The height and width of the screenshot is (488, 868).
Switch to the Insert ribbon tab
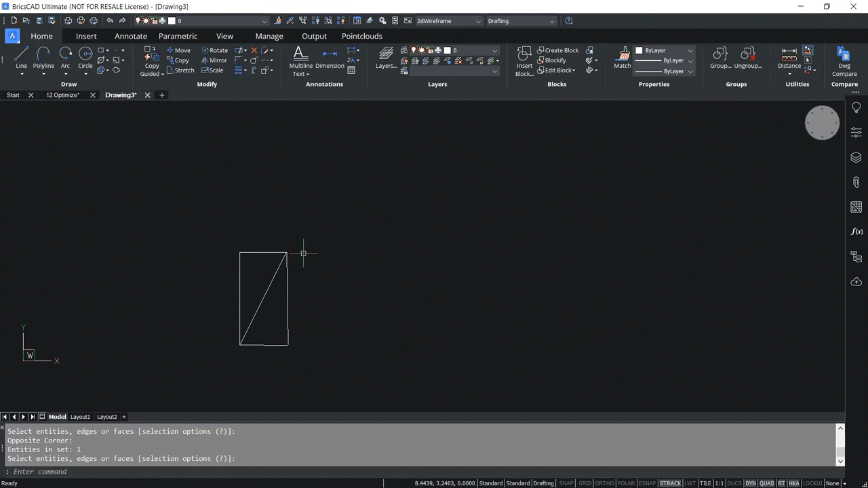click(86, 36)
